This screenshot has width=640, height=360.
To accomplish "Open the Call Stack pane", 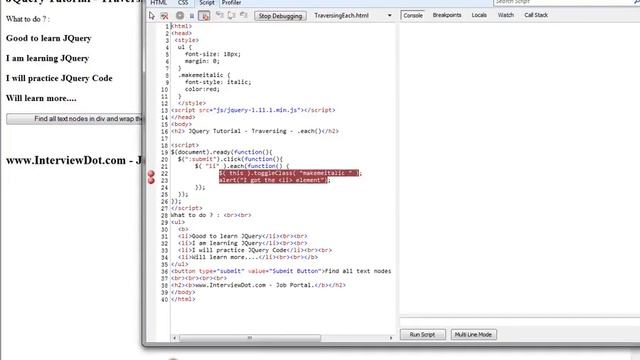I will point(536,15).
